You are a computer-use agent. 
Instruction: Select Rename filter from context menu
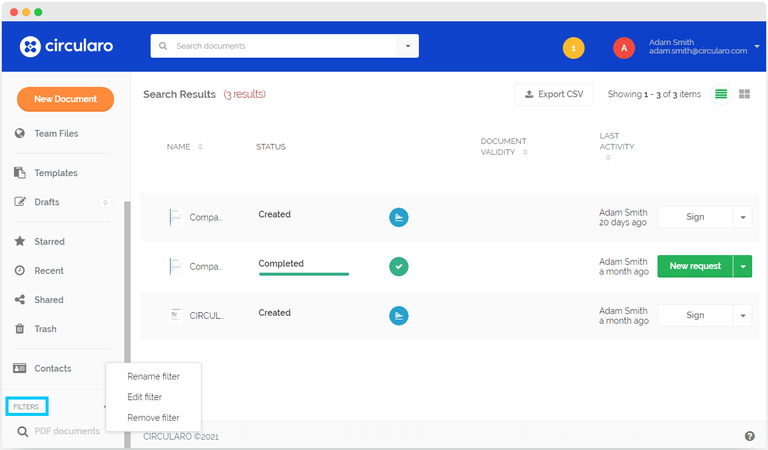[153, 377]
